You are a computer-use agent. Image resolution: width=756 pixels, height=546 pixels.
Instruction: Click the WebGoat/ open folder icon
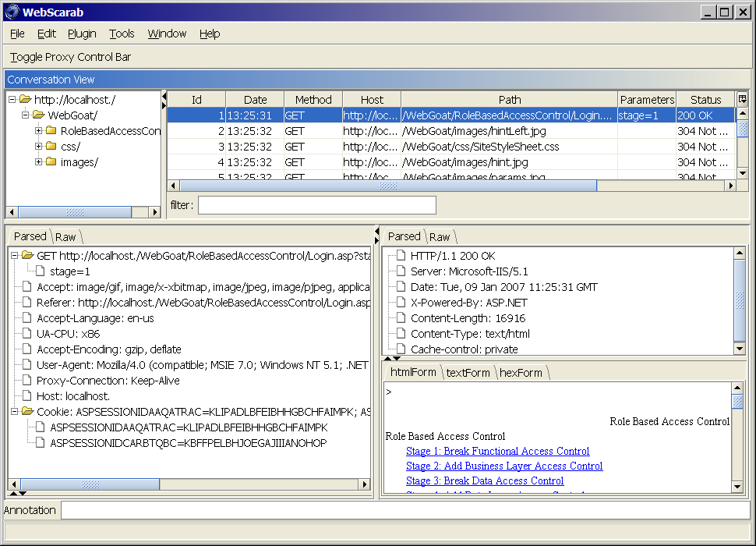[38, 115]
